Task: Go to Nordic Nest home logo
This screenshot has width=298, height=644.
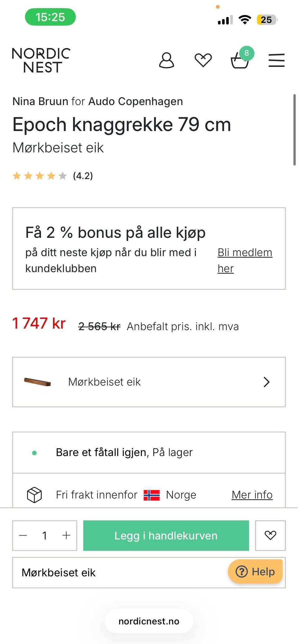Action: 41,60
